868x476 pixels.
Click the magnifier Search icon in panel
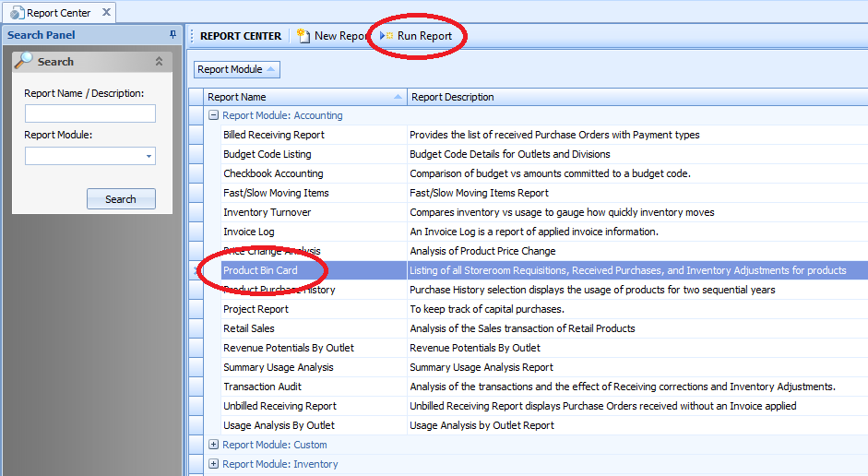click(24, 61)
